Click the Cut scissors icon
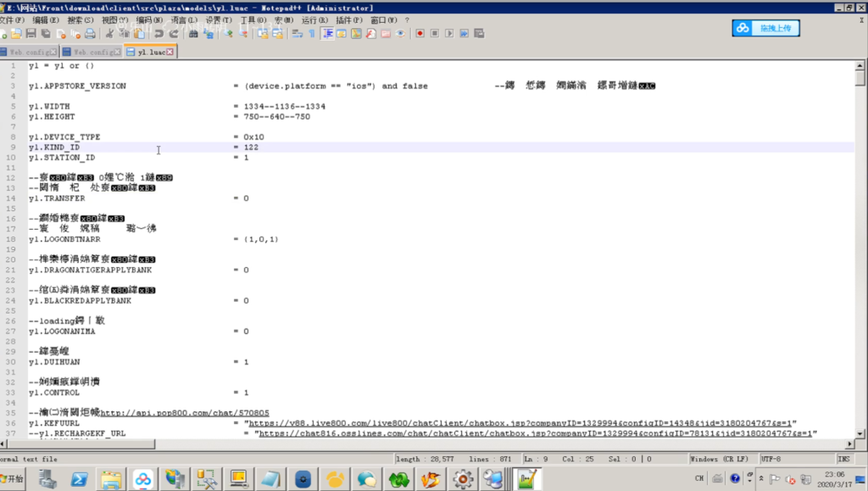 [x=108, y=34]
